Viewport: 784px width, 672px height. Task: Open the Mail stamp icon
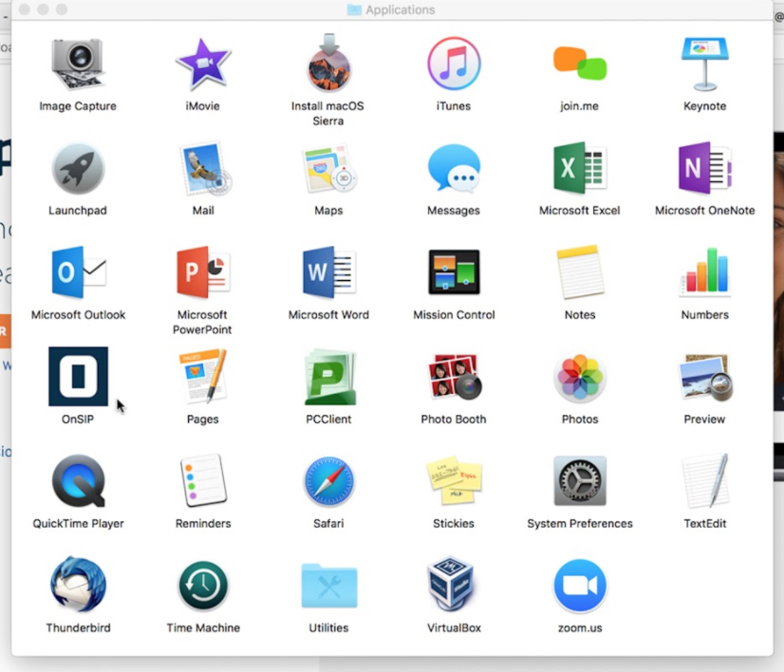coord(204,169)
